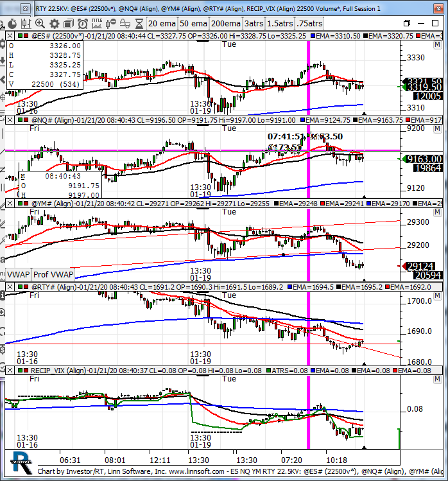This screenshot has height=481, width=448.
Task: Click the 3atrs toolbar button
Action: coord(254,24)
